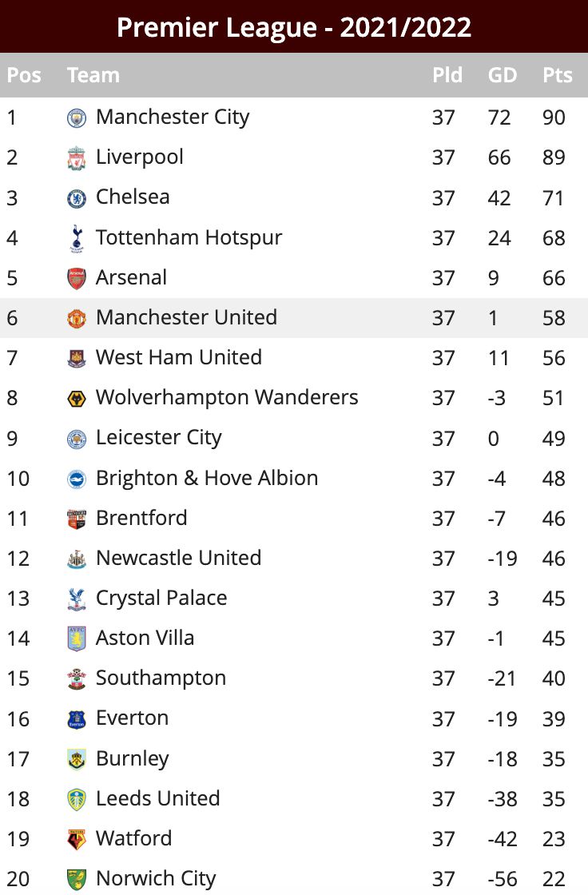Click the Norwich City crest icon

pos(77,880)
